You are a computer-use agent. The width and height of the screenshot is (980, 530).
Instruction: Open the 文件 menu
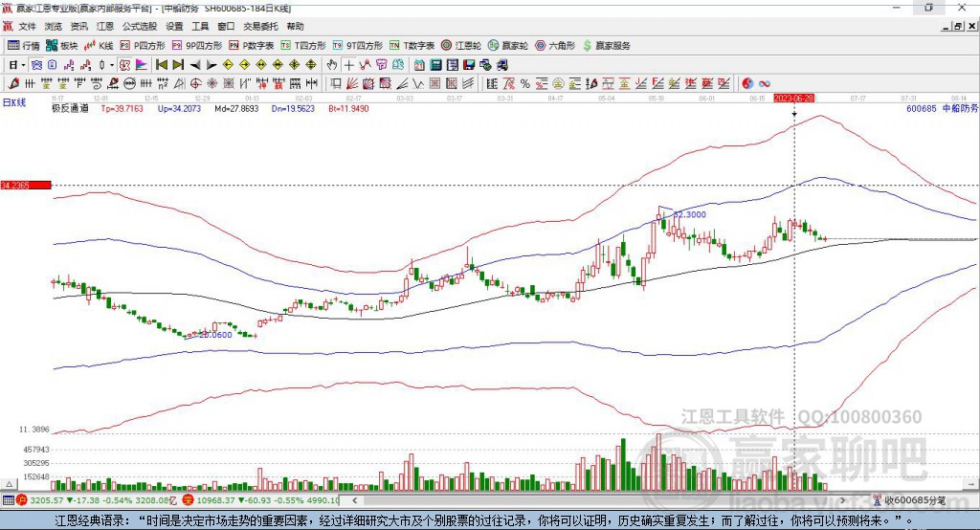28,26
